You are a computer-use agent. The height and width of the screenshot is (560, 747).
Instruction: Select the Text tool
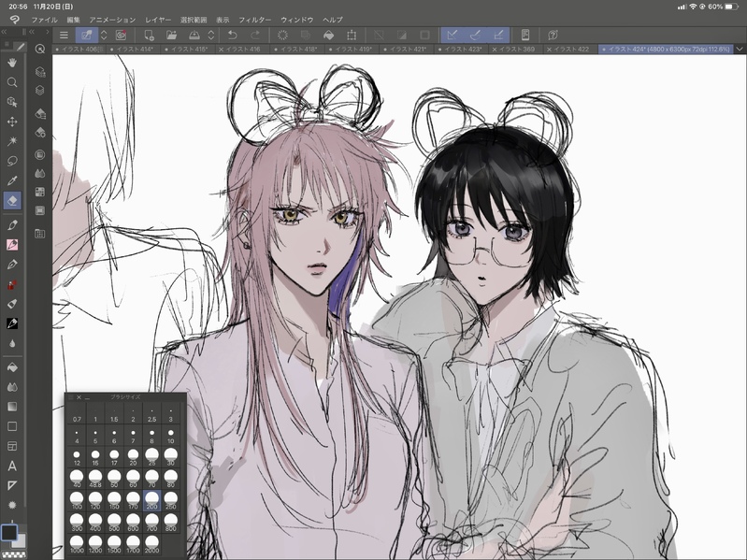pyautogui.click(x=12, y=466)
